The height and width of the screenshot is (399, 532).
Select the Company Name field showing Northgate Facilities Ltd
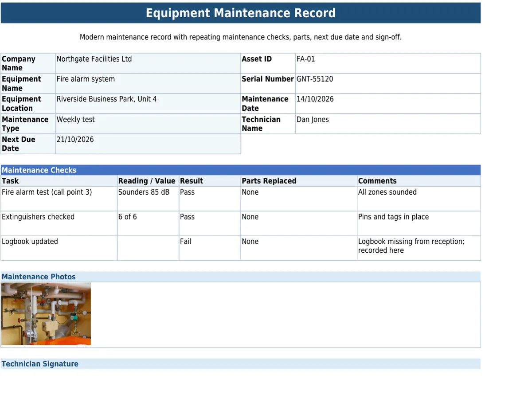pos(148,63)
